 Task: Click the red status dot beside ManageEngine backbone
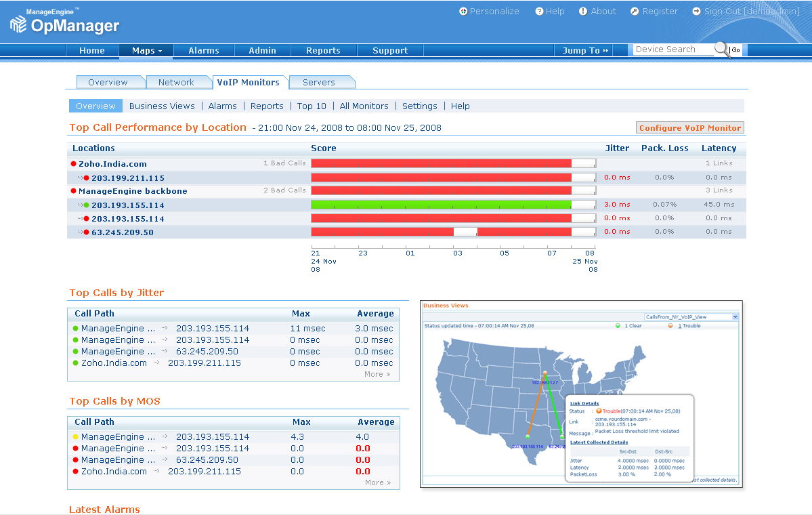coord(74,190)
